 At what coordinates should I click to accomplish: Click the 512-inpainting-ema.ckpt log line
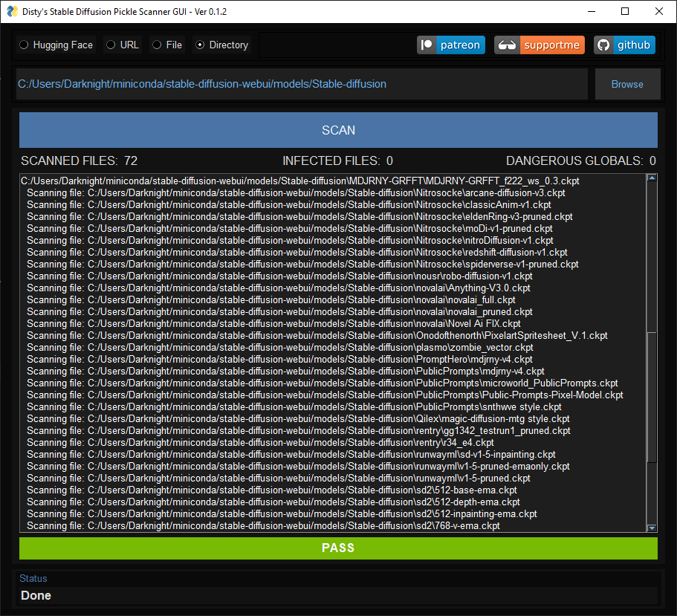click(282, 513)
